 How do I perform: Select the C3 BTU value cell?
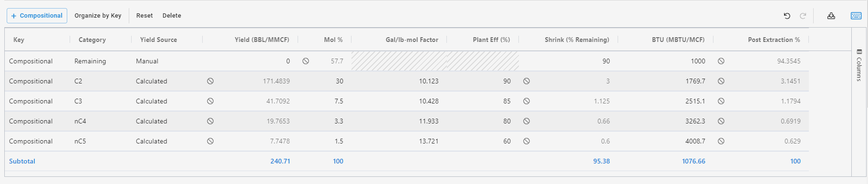point(666,101)
